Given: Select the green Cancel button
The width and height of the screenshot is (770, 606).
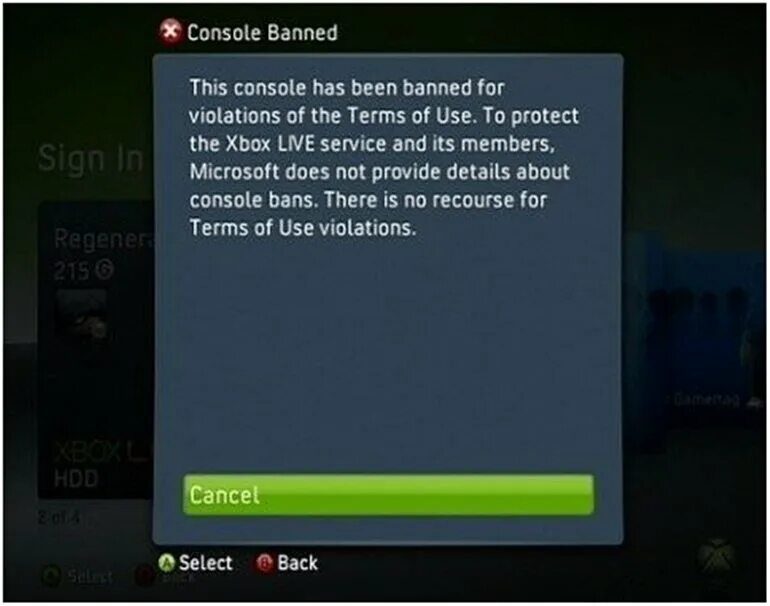Looking at the screenshot, I should click(388, 495).
